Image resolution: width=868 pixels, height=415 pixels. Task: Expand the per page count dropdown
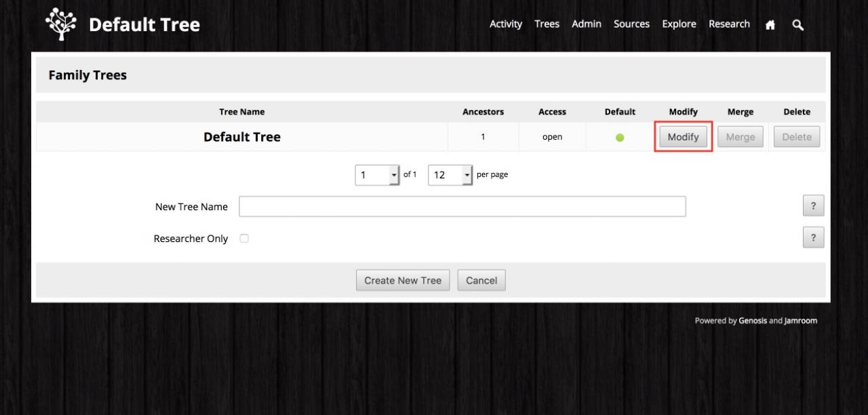[450, 175]
